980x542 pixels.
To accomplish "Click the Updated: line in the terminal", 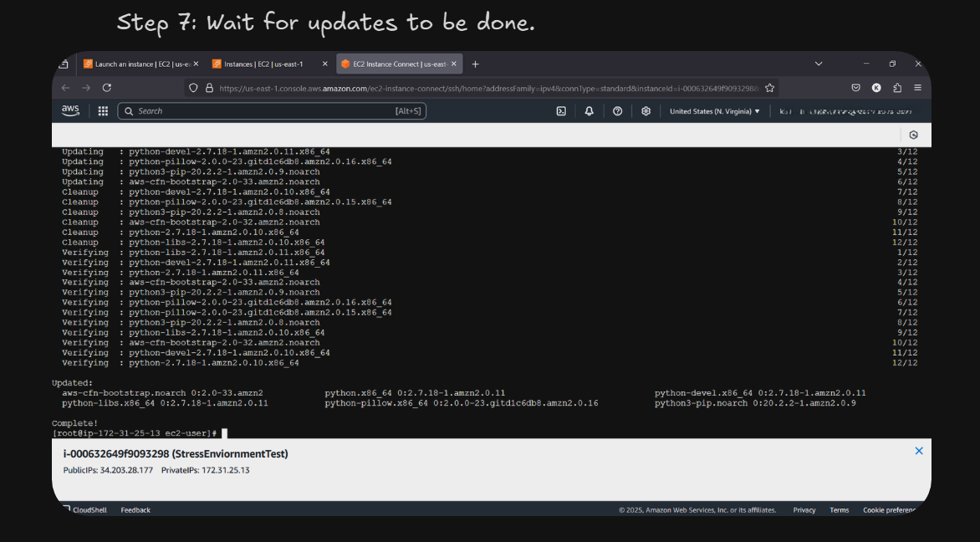I will (73, 383).
